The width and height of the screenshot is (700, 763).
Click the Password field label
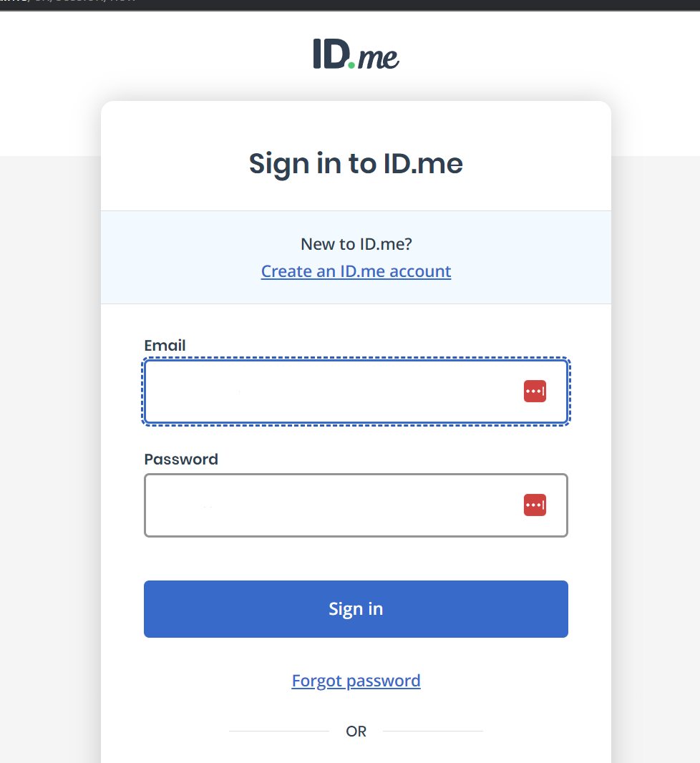(181, 460)
